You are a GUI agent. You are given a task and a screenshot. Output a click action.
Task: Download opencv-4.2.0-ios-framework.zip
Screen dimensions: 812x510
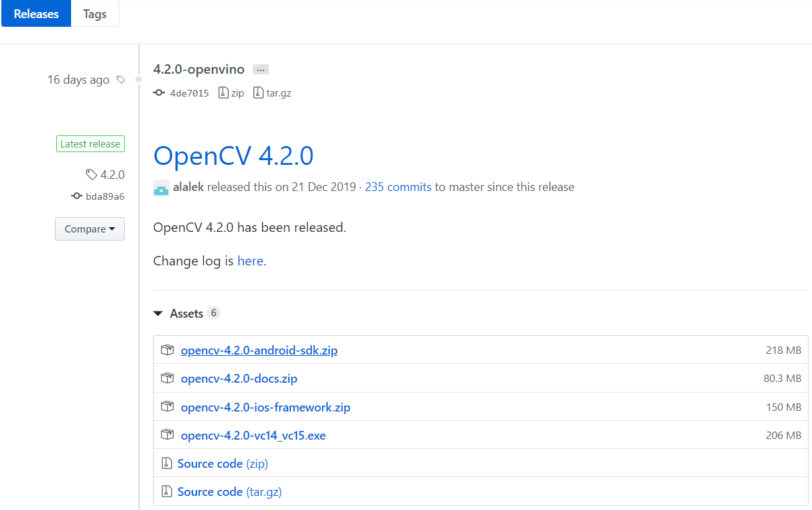(266, 407)
